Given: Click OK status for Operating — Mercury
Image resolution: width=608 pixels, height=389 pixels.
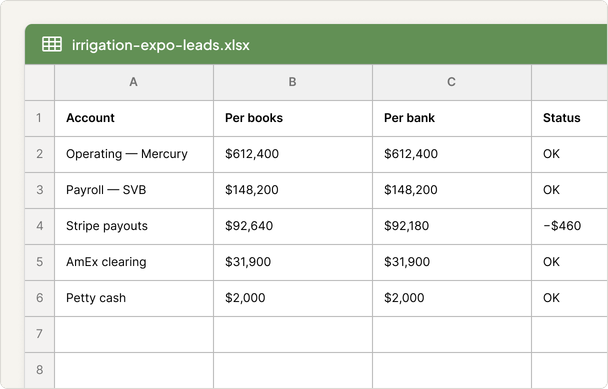Looking at the screenshot, I should (x=570, y=154).
